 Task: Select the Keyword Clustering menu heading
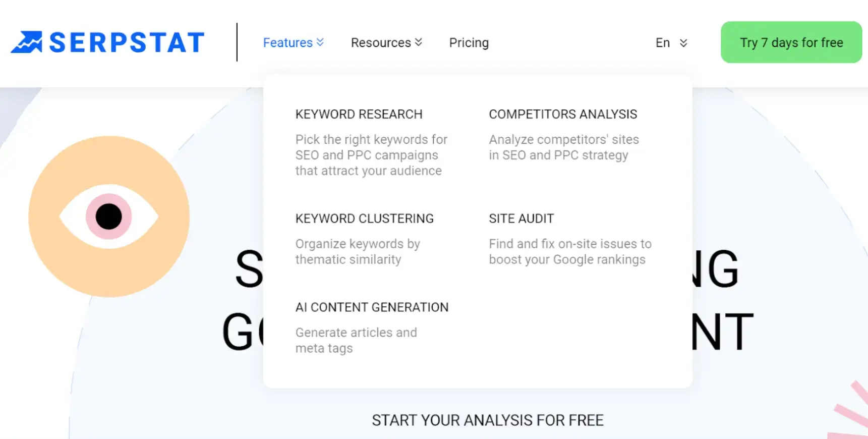(364, 218)
